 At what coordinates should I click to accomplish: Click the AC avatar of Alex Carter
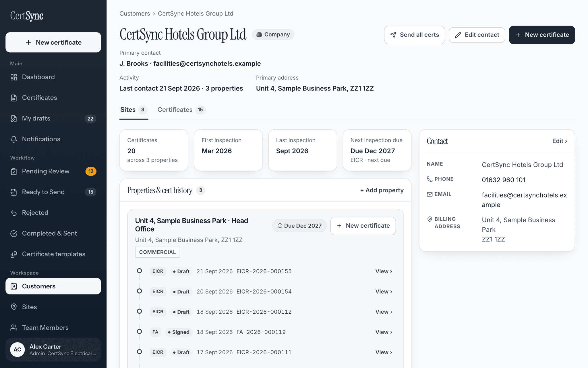pos(18,349)
